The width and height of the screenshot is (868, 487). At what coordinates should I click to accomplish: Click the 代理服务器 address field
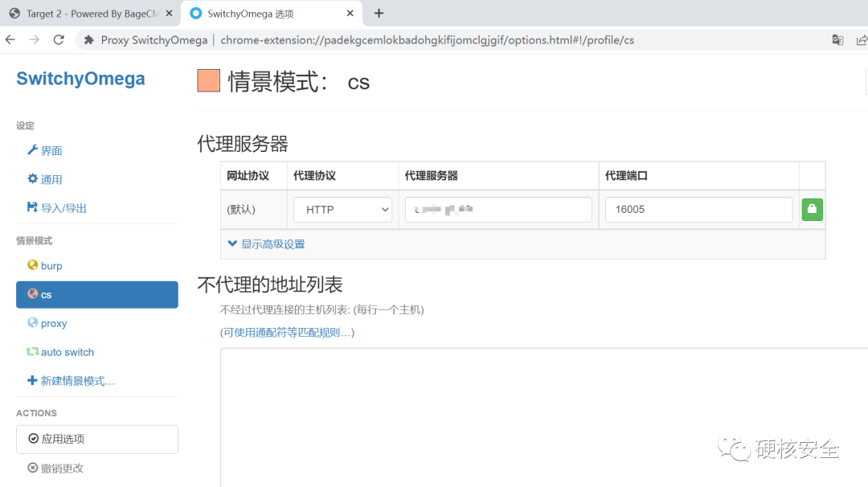(x=498, y=210)
